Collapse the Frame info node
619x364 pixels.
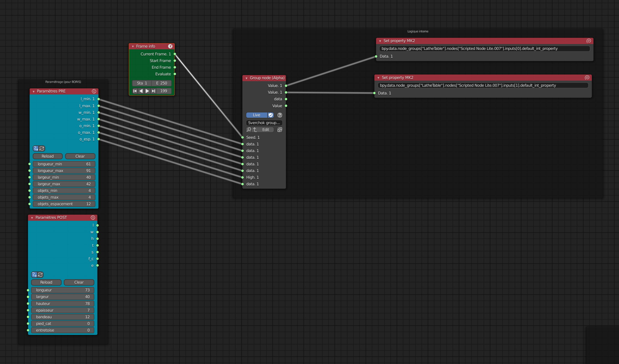click(133, 46)
